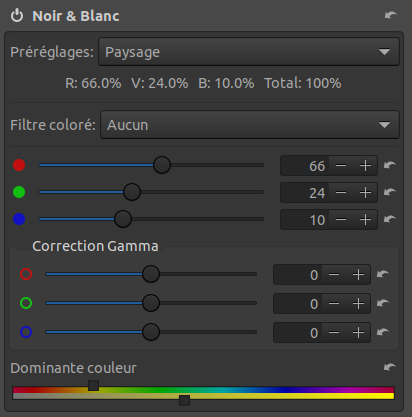The width and height of the screenshot is (412, 417).
Task: Open the Préréglages dropdown showing Paysage
Action: coord(249,52)
